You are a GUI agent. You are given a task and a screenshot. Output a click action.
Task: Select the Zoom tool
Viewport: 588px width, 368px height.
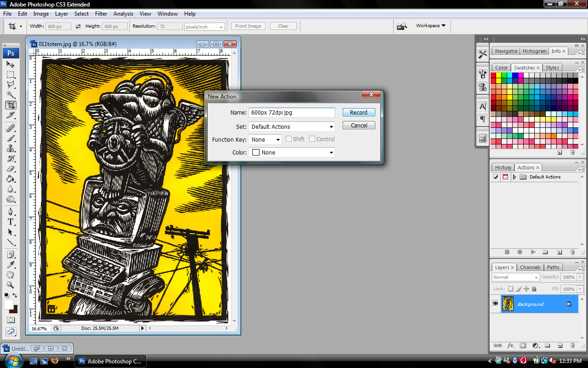(x=11, y=285)
